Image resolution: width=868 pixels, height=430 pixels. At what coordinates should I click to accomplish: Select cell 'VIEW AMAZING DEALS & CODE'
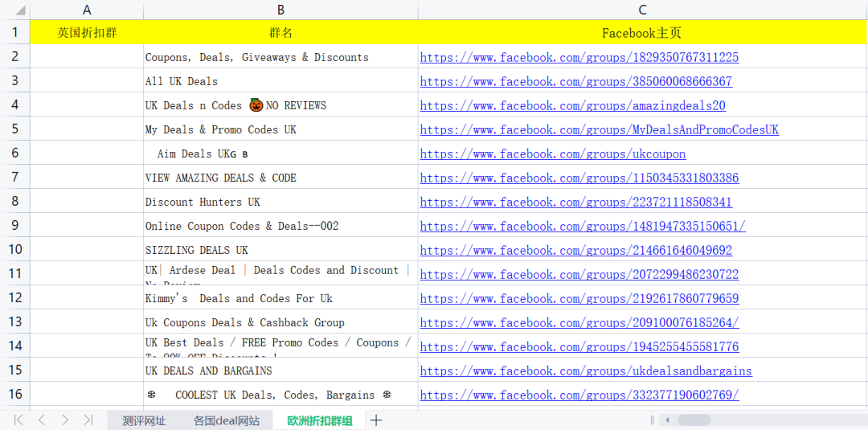(280, 178)
